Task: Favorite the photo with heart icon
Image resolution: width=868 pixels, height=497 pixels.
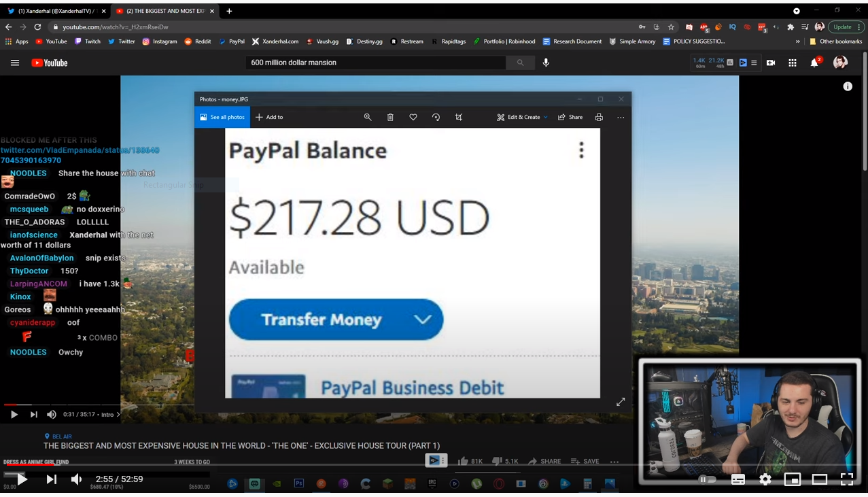Action: coord(413,117)
